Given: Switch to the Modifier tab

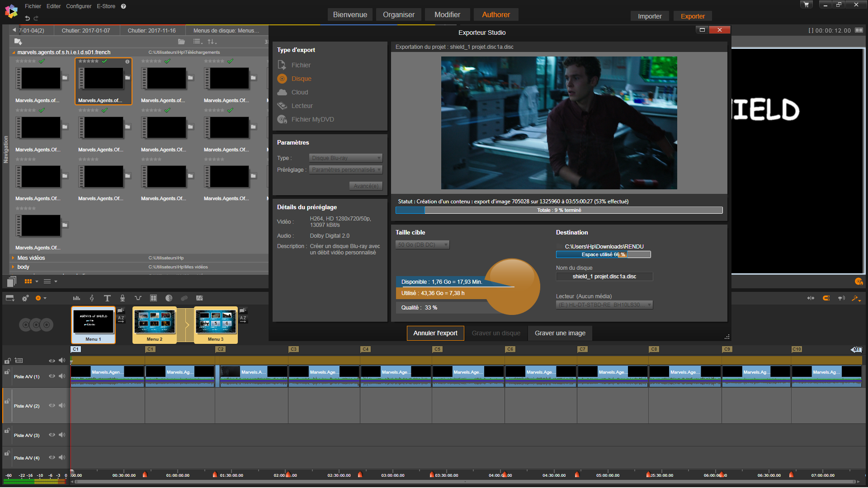Looking at the screenshot, I should point(447,14).
